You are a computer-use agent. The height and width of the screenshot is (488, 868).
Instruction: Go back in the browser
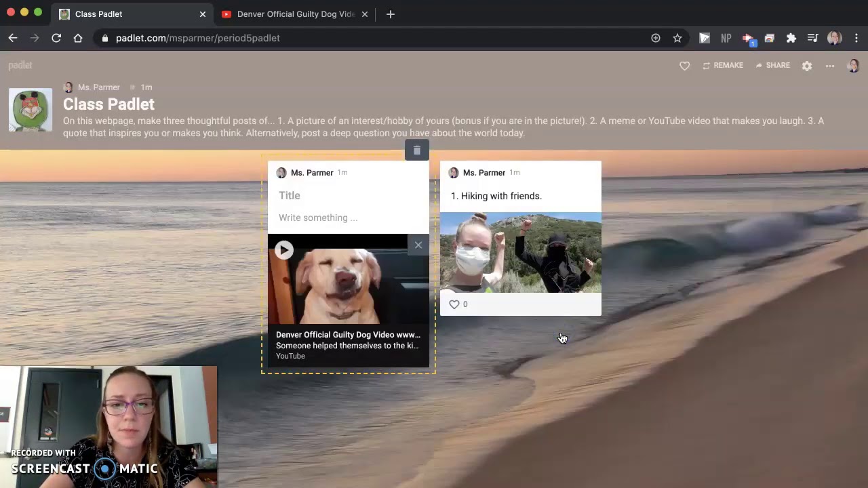tap(13, 39)
